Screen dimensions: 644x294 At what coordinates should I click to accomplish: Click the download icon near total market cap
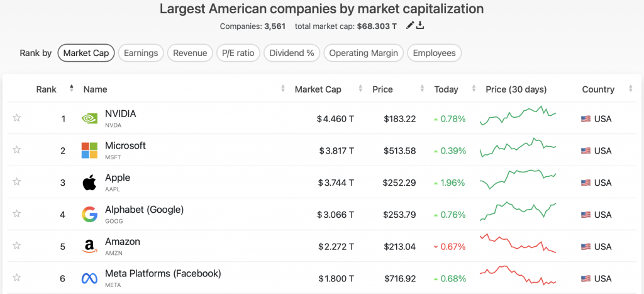[x=421, y=26]
